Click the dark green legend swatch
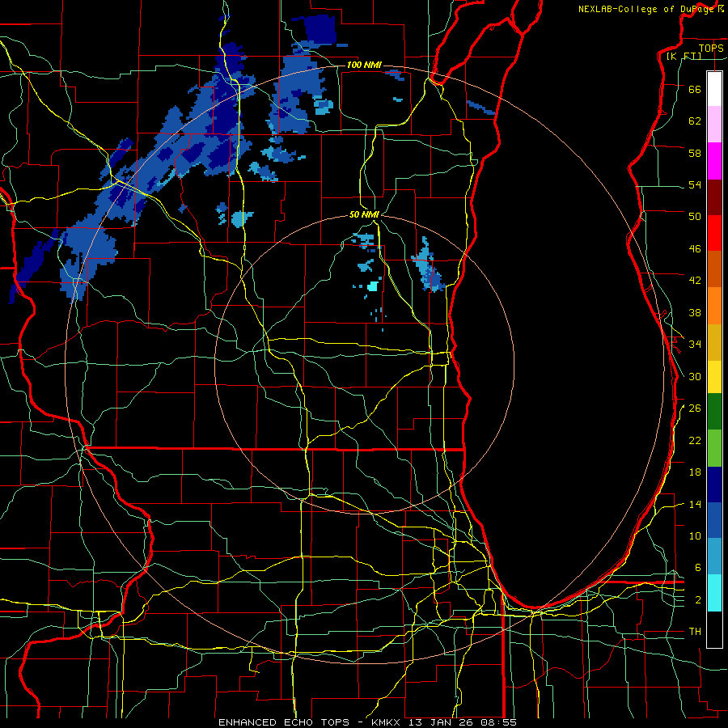 (714, 412)
